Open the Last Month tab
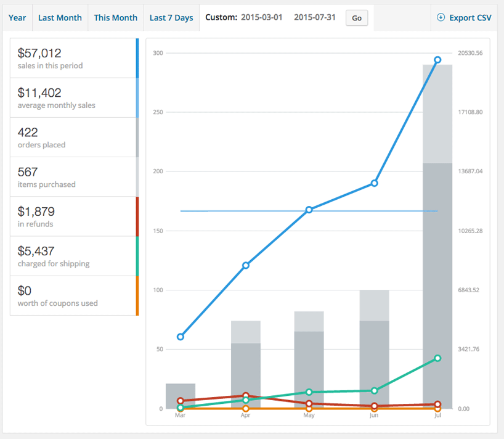The width and height of the screenshot is (504, 439). (60, 18)
